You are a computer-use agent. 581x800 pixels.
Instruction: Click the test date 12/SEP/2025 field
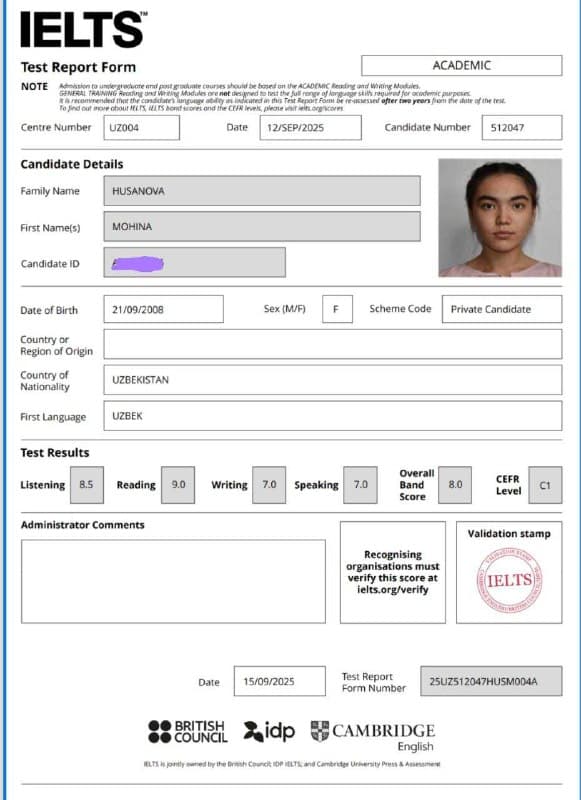(310, 128)
